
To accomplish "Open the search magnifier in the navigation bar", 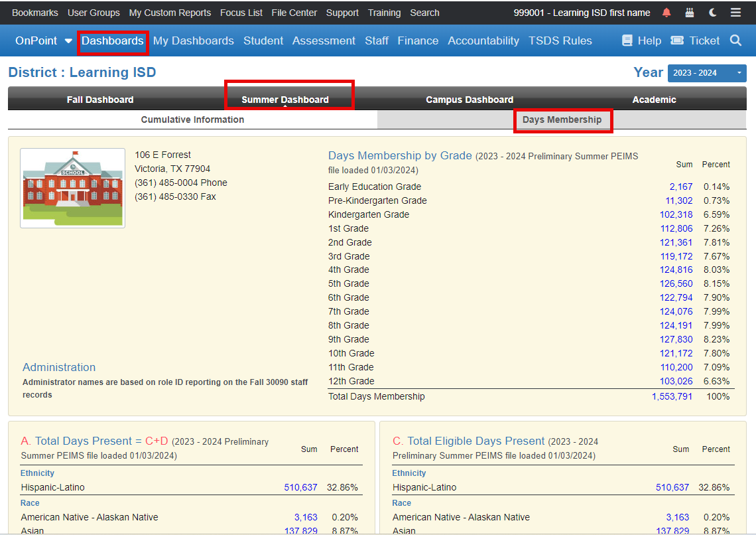I will 735,40.
